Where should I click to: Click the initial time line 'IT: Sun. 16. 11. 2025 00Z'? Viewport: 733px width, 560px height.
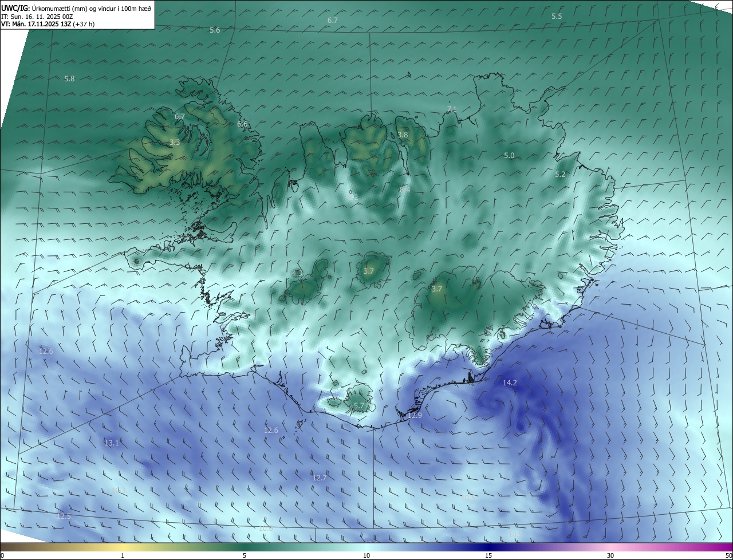point(37,17)
